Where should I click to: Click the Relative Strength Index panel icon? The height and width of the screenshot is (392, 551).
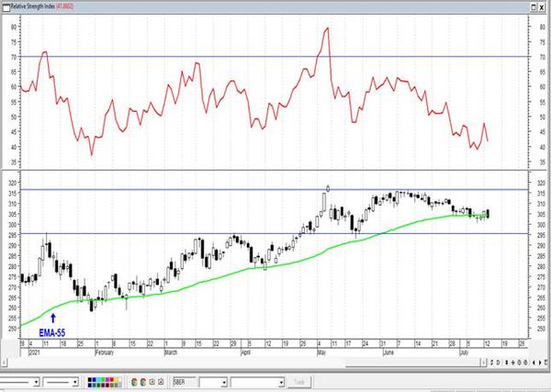point(6,7)
